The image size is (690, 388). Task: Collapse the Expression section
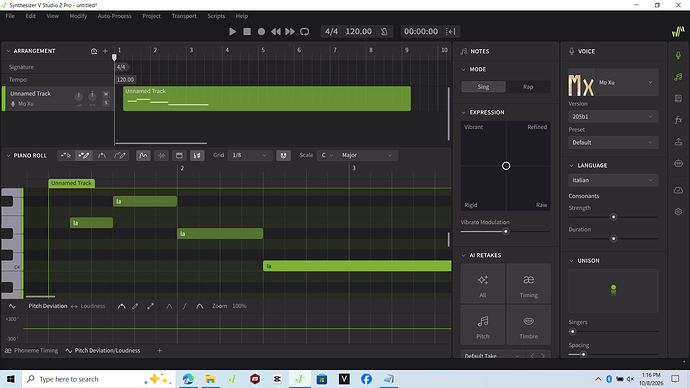463,113
